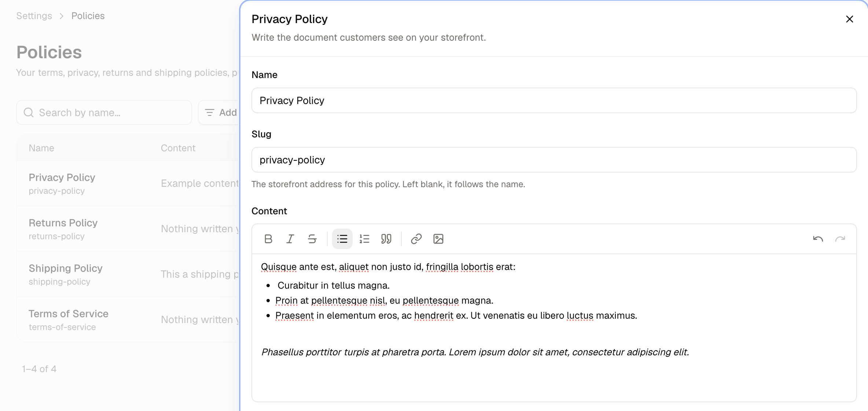The height and width of the screenshot is (411, 868).
Task: Apply strikethrough formatting
Action: tap(312, 239)
